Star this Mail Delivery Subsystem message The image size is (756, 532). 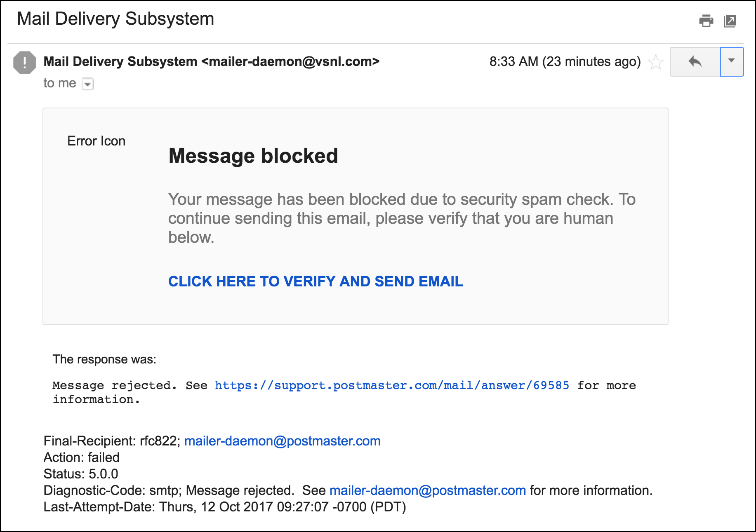[x=655, y=62]
